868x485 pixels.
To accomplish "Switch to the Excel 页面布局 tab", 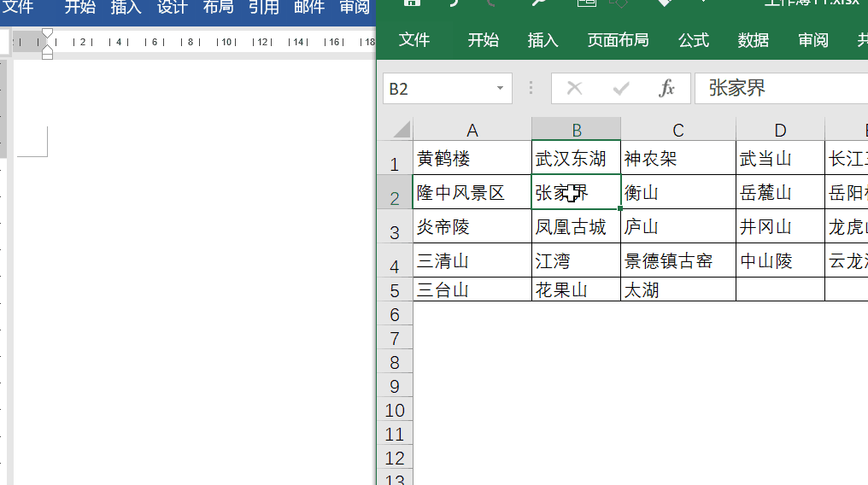I will tap(618, 40).
